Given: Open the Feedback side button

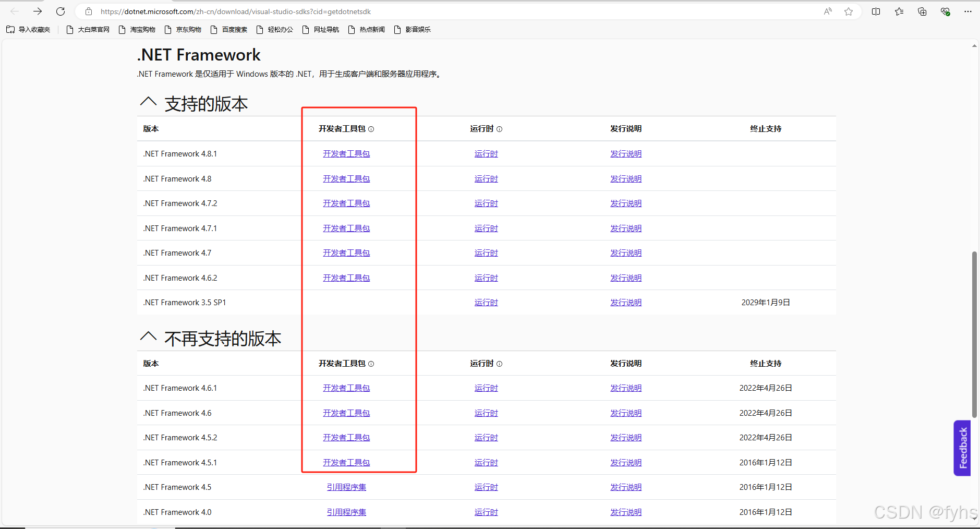Looking at the screenshot, I should tap(962, 448).
